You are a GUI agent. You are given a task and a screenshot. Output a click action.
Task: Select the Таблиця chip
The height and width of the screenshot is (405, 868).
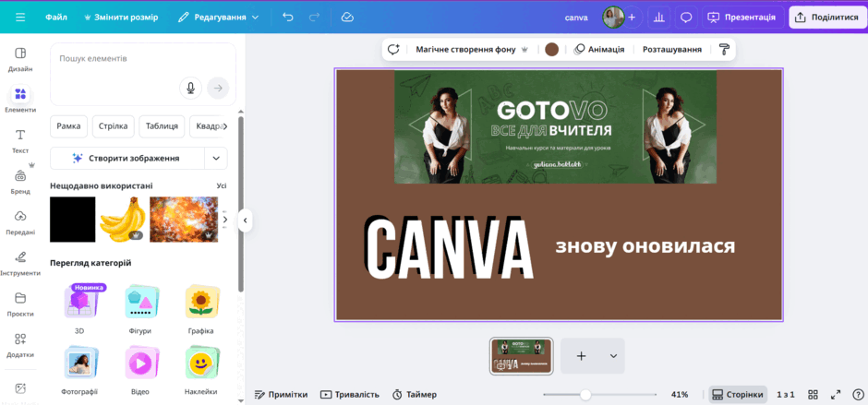[x=162, y=126]
